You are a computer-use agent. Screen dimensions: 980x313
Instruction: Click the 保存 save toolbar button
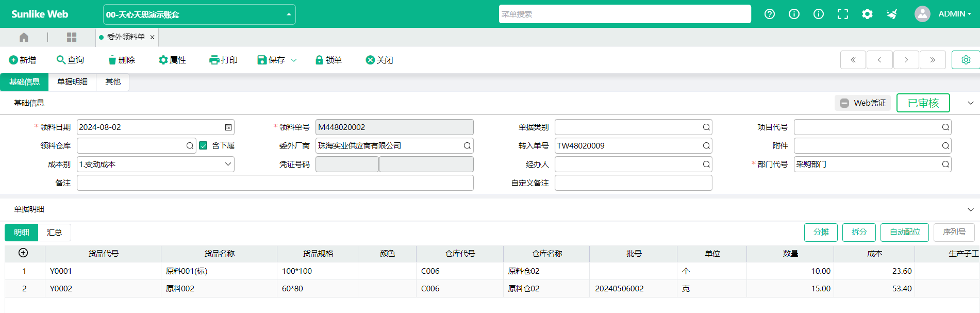pos(271,60)
